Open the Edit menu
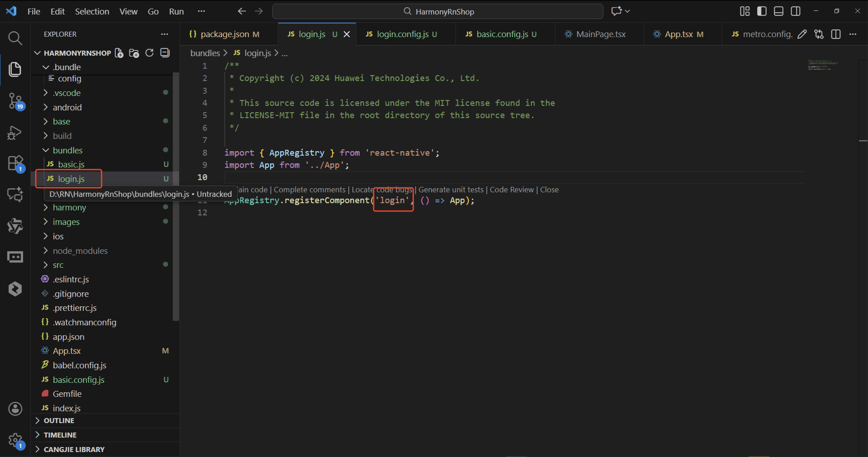 tap(58, 12)
